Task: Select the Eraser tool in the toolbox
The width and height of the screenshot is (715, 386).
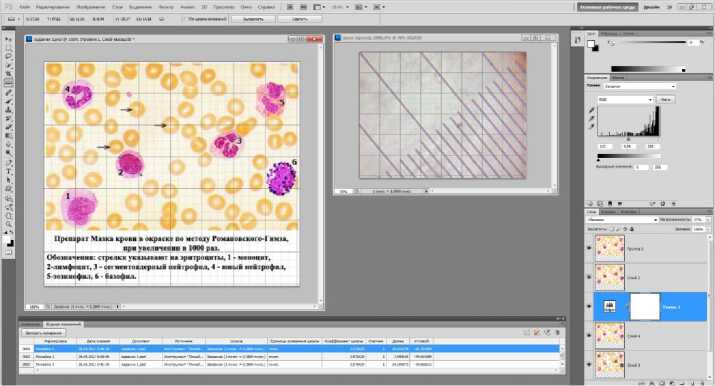Action: pyautogui.click(x=9, y=127)
